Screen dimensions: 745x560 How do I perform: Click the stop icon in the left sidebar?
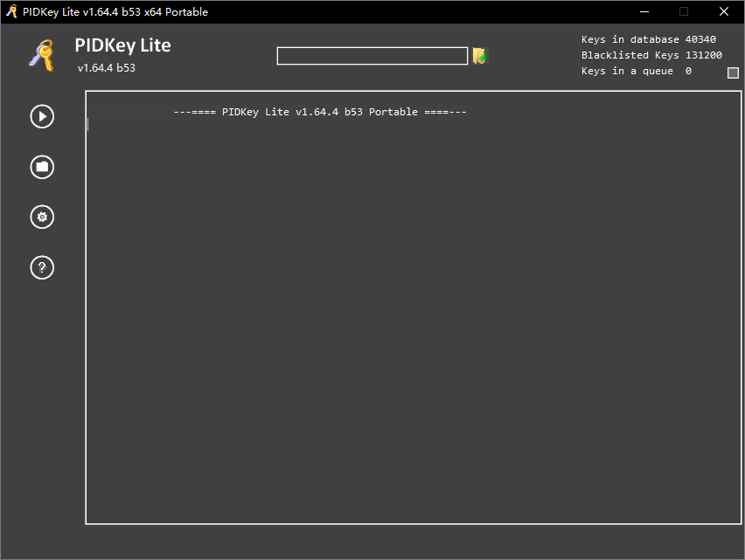coord(41,167)
